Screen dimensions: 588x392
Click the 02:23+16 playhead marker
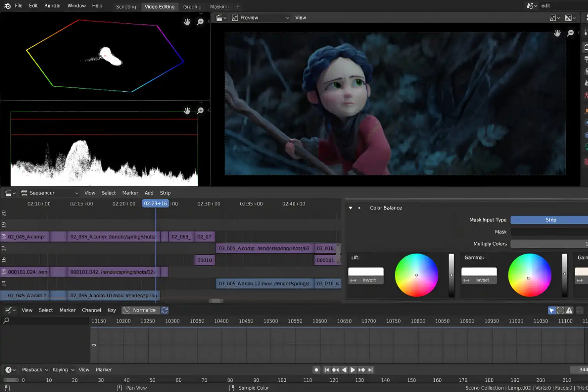point(155,203)
